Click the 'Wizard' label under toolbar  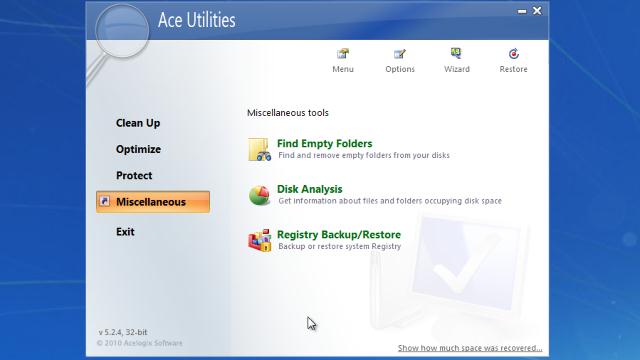coord(457,69)
